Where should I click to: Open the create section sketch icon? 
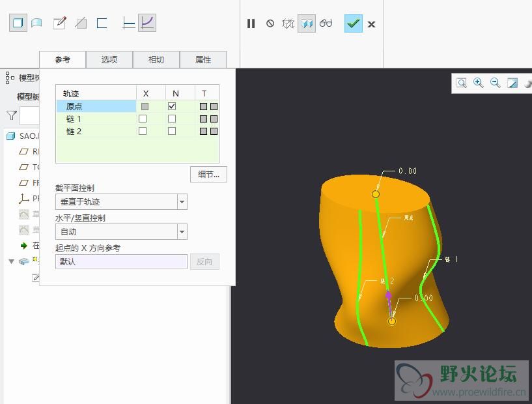[x=60, y=23]
